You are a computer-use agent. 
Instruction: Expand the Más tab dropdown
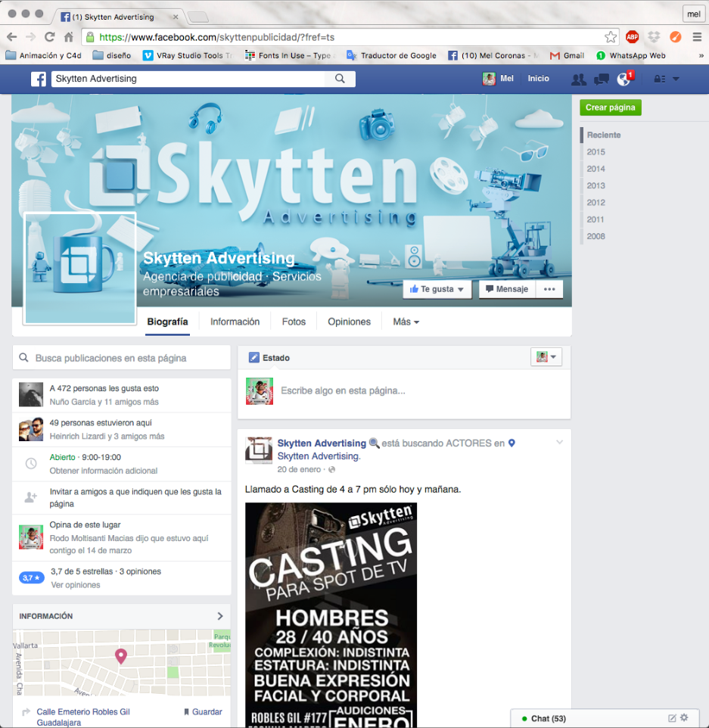pos(406,322)
